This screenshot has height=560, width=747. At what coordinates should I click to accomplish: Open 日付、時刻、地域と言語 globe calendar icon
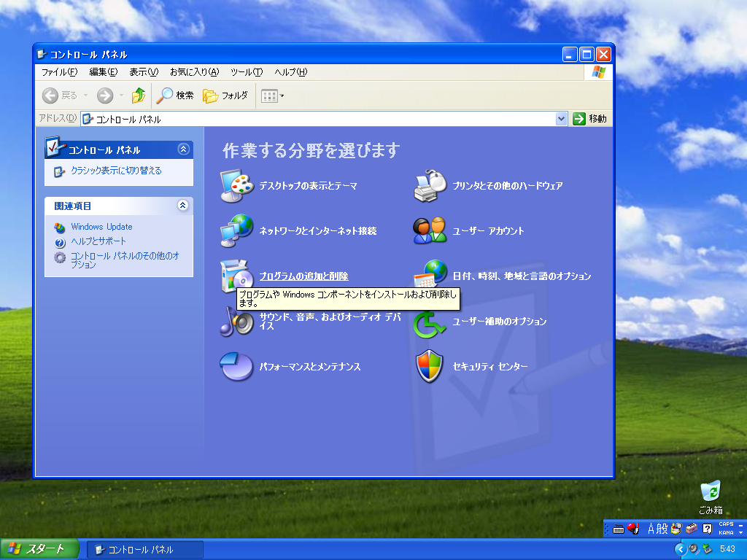tap(430, 274)
